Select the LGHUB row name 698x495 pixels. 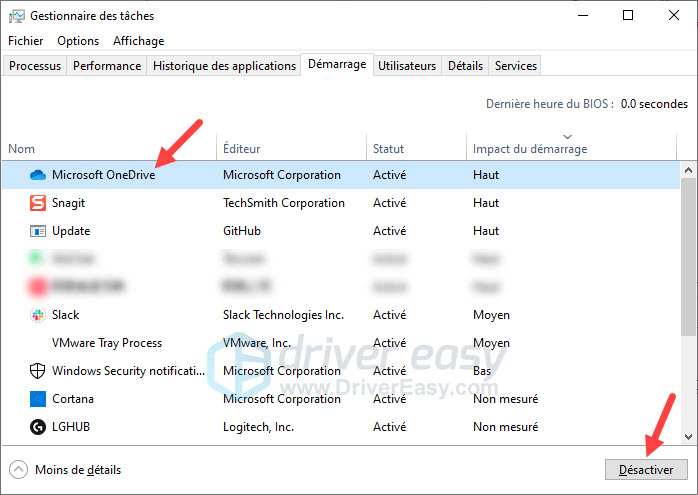[x=71, y=427]
